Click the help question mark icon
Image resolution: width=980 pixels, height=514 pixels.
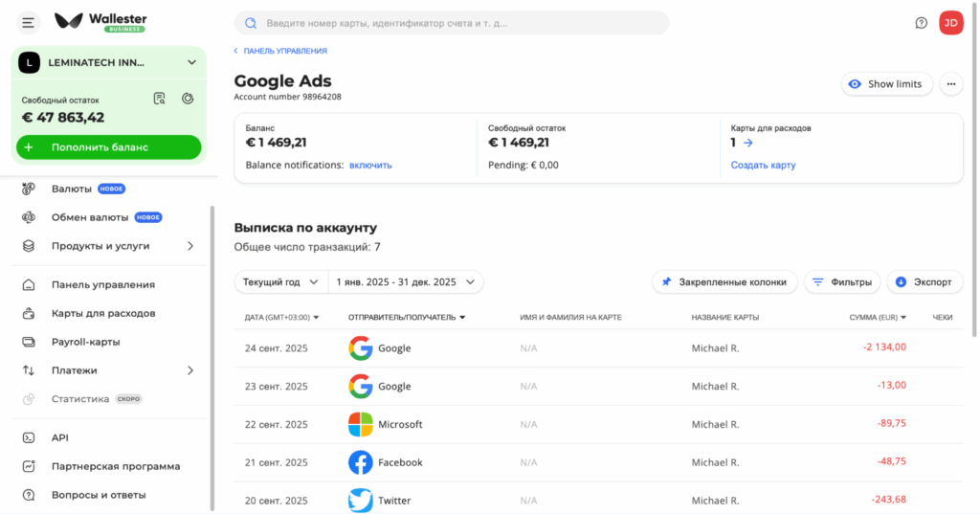coord(922,23)
